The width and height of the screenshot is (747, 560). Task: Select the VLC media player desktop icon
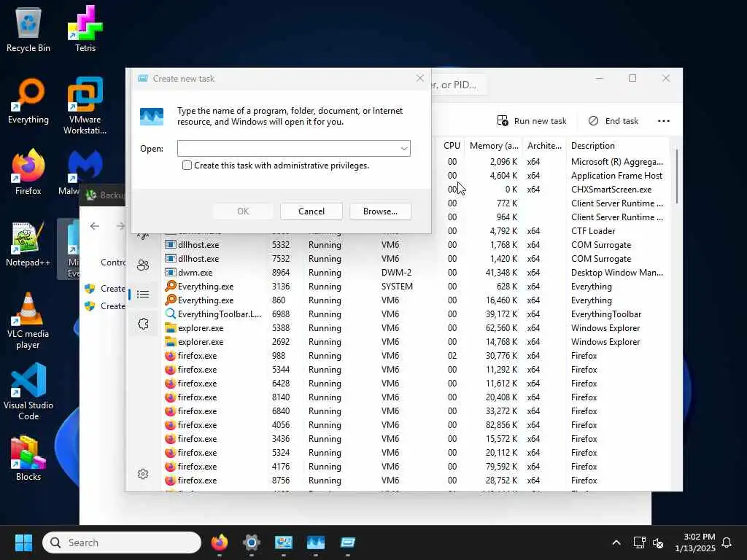28,321
